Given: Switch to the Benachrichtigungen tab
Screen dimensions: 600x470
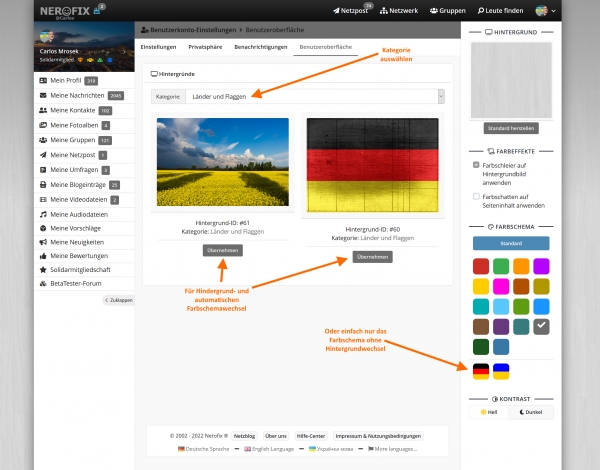Looking at the screenshot, I should [x=260, y=47].
